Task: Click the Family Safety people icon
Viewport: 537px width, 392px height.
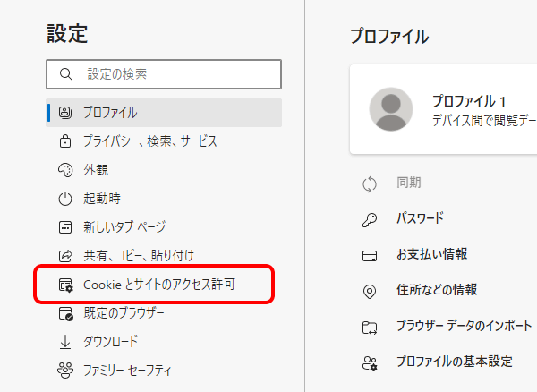Action: [x=65, y=371]
